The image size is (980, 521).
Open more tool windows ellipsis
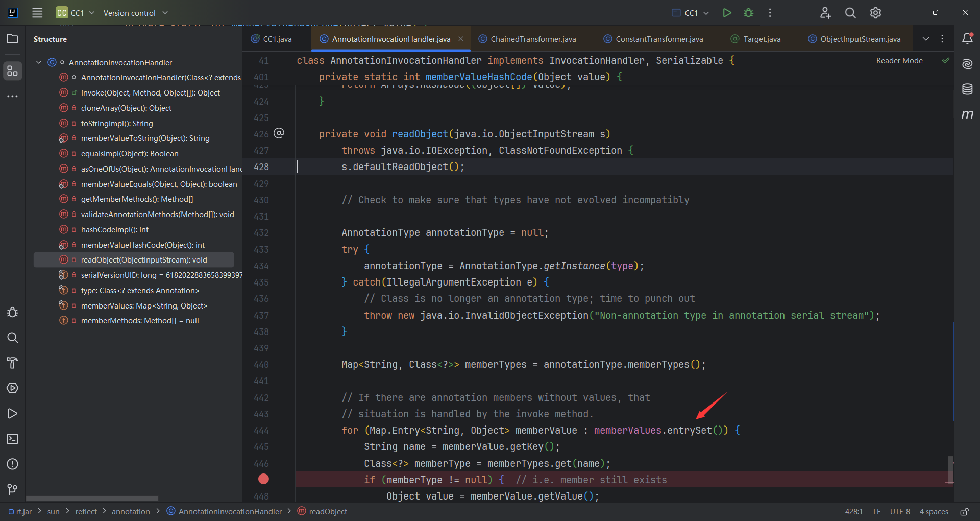click(x=12, y=96)
